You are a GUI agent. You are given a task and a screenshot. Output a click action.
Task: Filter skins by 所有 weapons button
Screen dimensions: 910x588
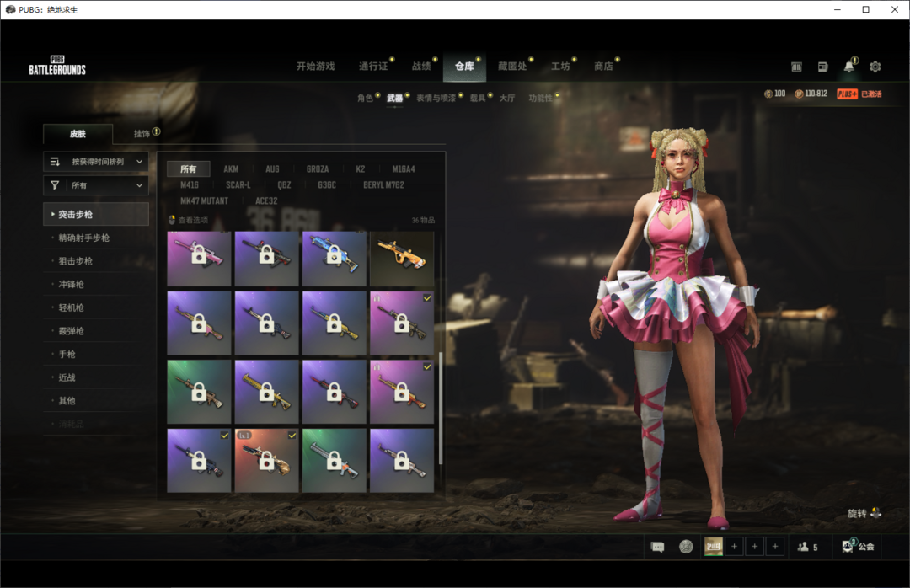188,169
